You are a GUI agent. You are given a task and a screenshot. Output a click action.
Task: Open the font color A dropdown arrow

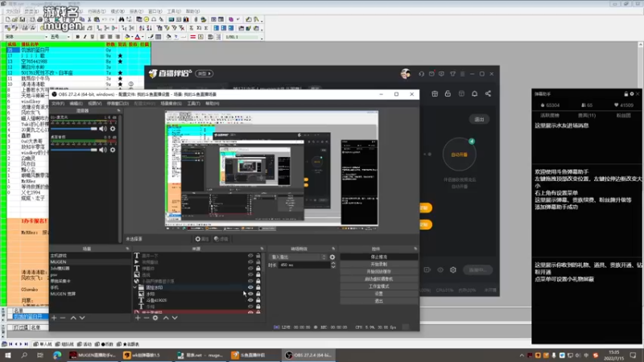point(142,37)
